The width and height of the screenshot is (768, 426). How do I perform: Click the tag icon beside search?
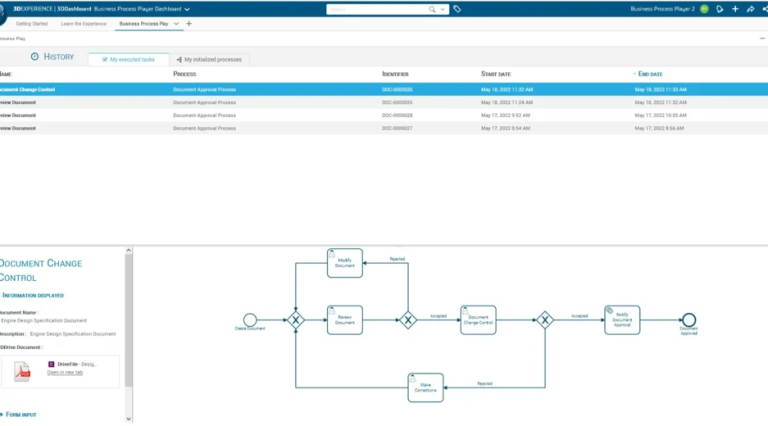coord(457,9)
